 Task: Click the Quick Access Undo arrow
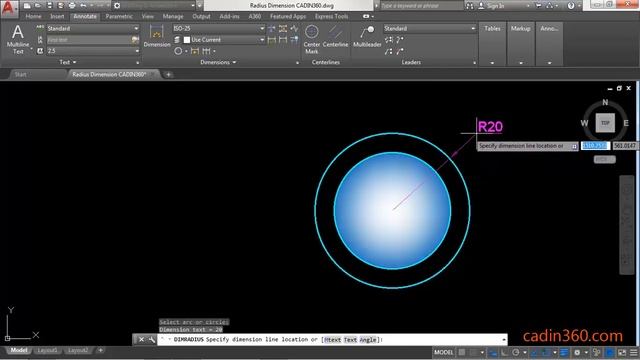(x=83, y=6)
